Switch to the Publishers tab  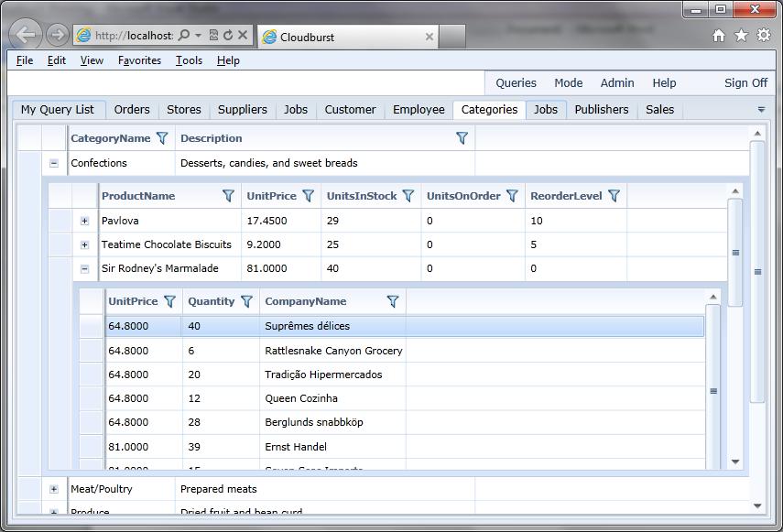point(602,110)
